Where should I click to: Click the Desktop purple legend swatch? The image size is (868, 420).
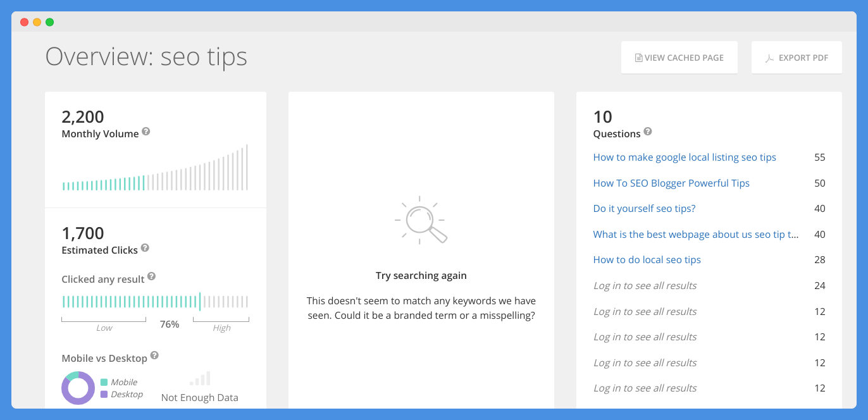click(104, 394)
